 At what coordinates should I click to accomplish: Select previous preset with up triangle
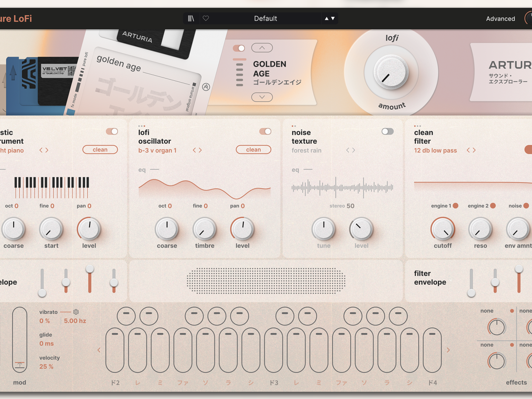tap(327, 19)
